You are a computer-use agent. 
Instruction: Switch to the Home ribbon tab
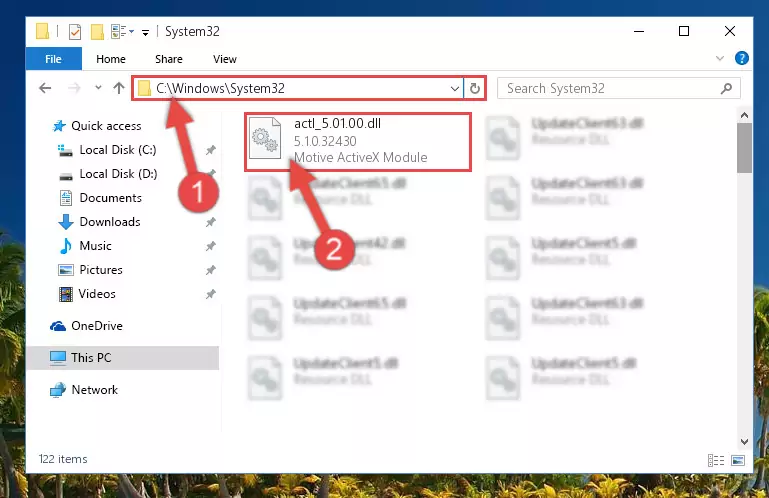click(x=111, y=59)
